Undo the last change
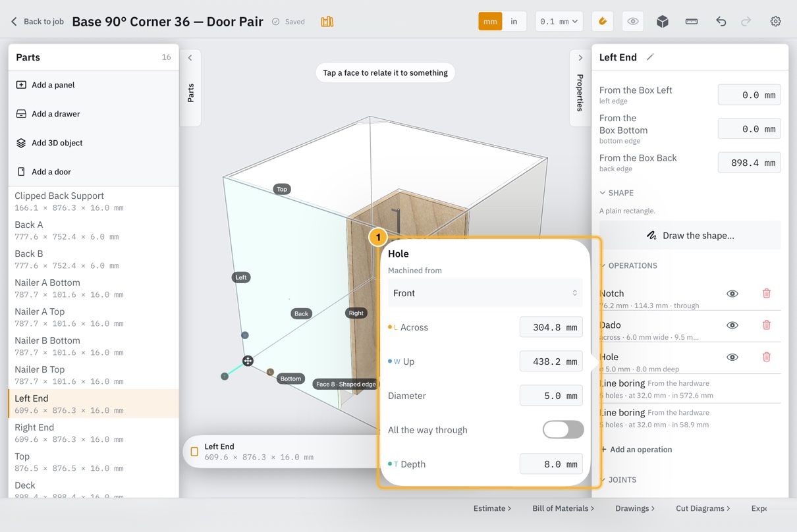The width and height of the screenshot is (797, 532). pyautogui.click(x=721, y=22)
